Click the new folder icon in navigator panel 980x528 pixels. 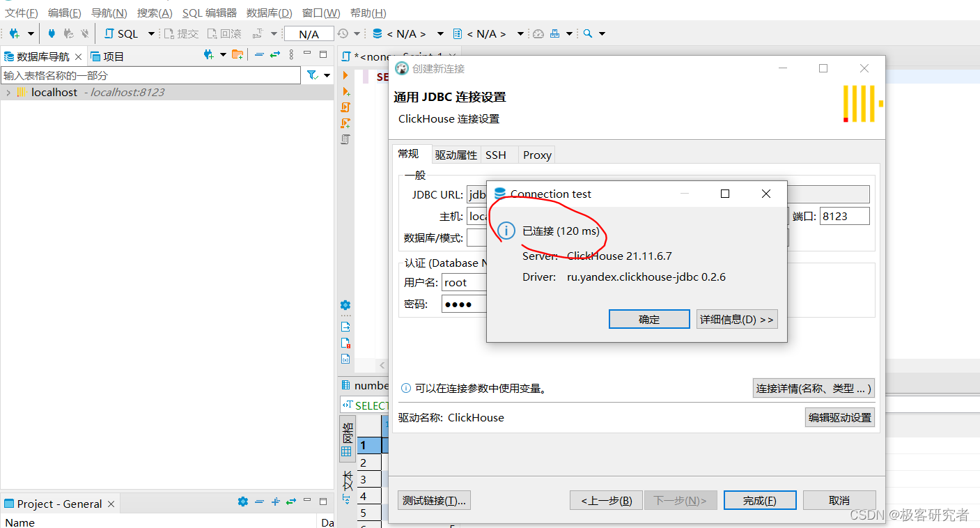[238, 54]
